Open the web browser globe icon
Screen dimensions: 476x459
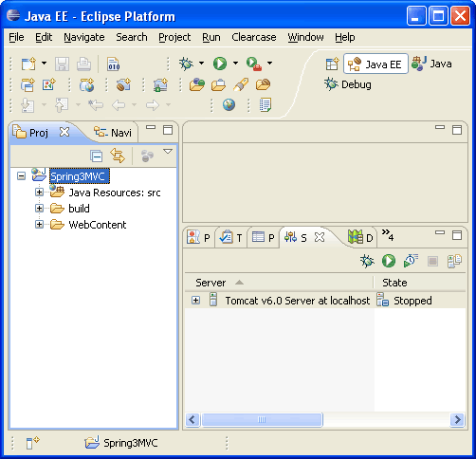(229, 104)
